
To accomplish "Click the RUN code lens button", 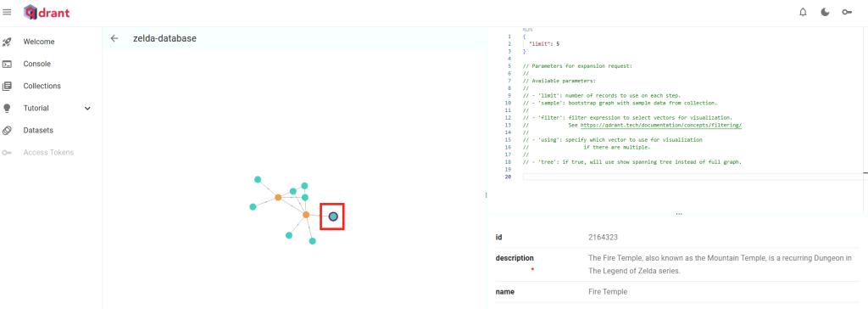I will pos(527,30).
